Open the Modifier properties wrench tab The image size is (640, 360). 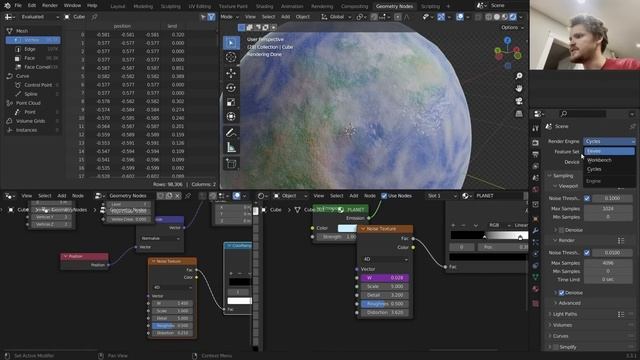[x=536, y=231]
